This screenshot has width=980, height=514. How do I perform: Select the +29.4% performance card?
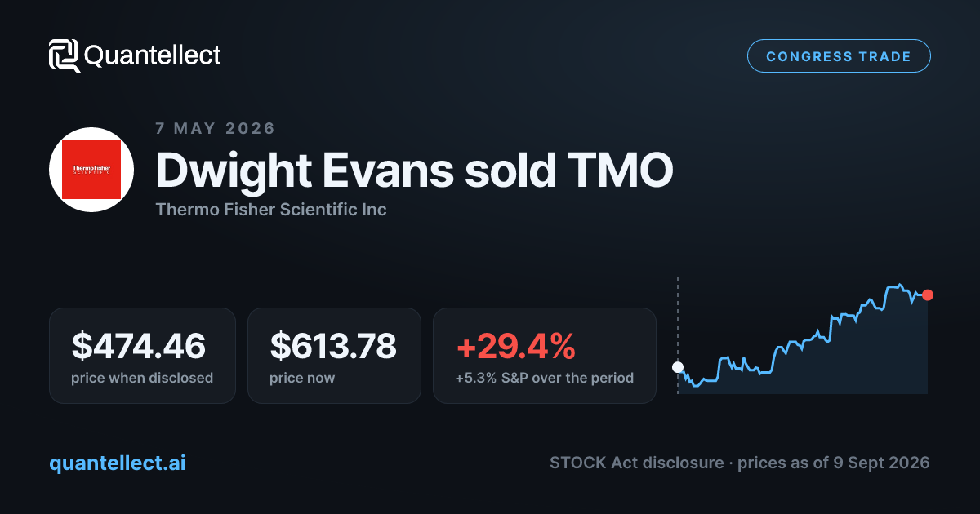pyautogui.click(x=545, y=356)
